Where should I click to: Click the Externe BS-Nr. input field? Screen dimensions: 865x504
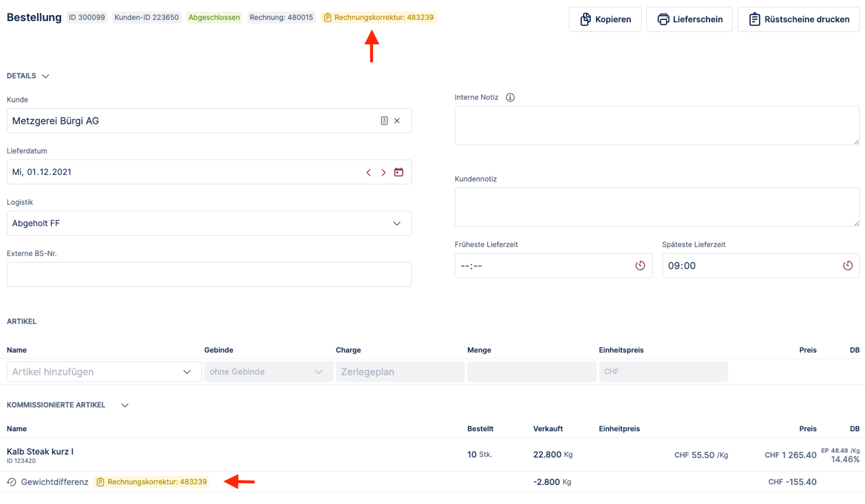(209, 274)
